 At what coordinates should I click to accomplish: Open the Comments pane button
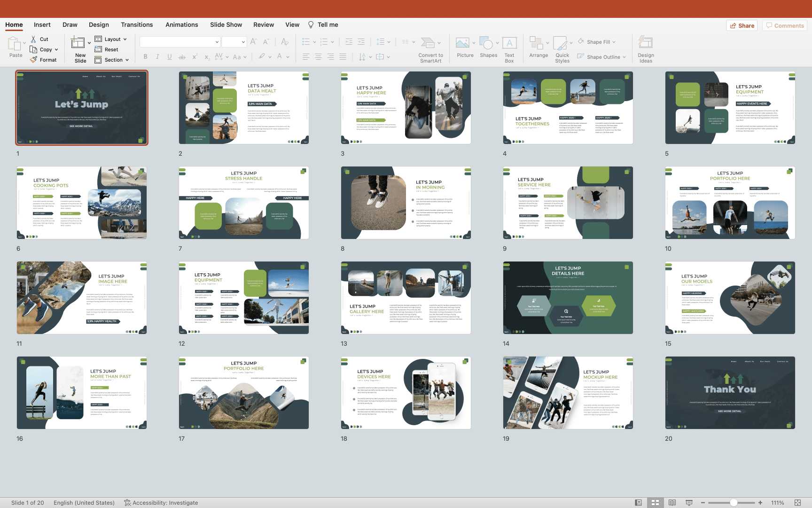784,25
